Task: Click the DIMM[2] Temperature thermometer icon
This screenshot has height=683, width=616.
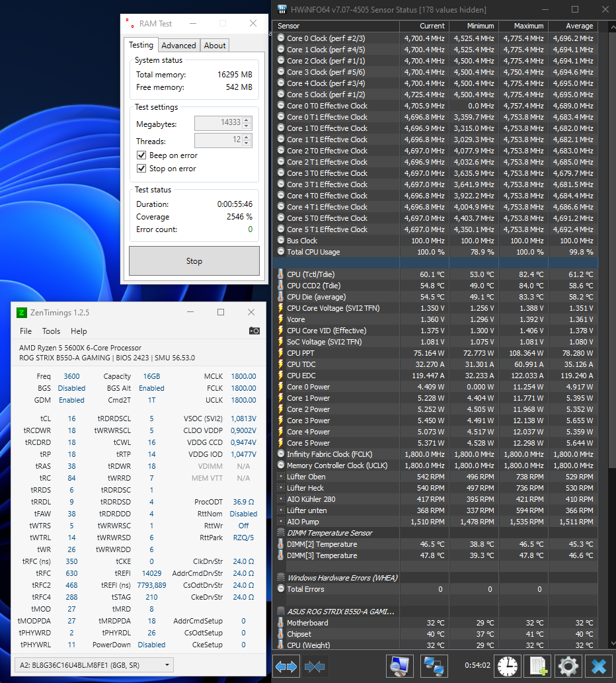Action: (x=281, y=544)
